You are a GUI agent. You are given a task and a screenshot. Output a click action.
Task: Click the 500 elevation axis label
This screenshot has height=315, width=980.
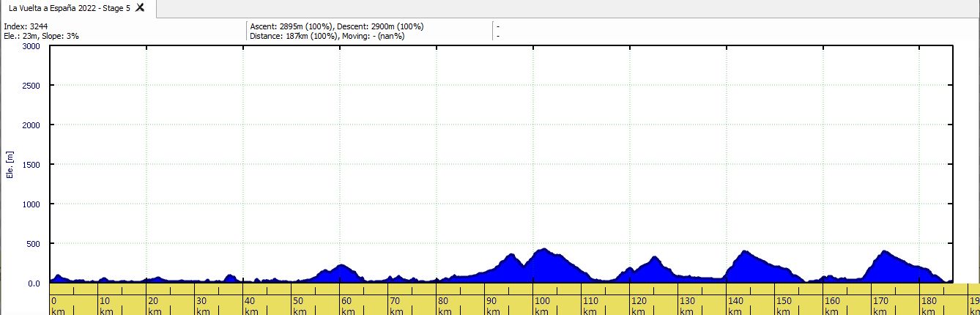pyautogui.click(x=33, y=244)
